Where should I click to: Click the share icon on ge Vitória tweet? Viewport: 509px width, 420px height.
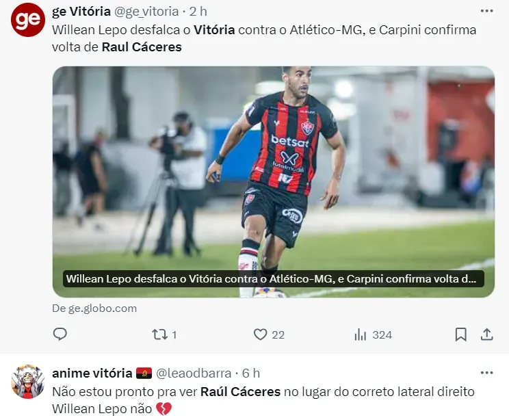coord(486,334)
